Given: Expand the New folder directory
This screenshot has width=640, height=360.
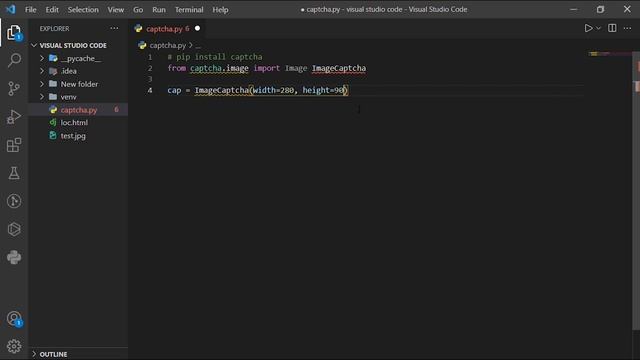Looking at the screenshot, I should click(x=79, y=84).
